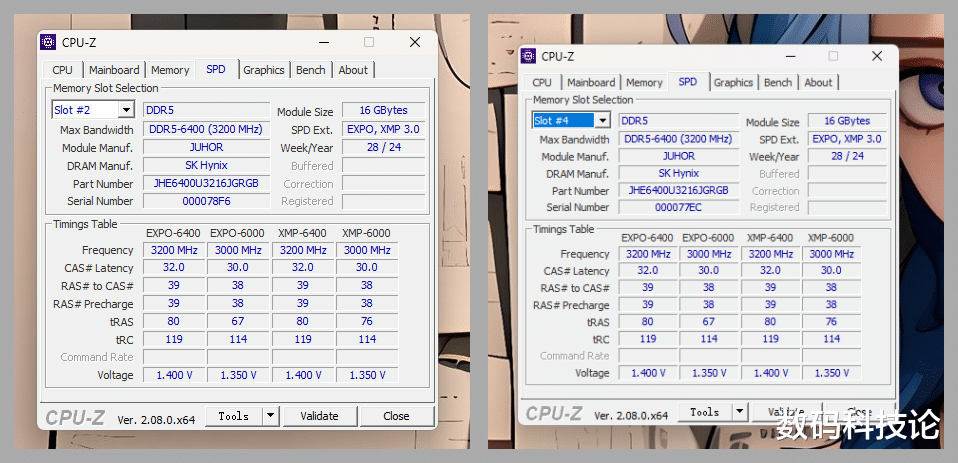Image resolution: width=958 pixels, height=463 pixels.
Task: Click CPU-Z app icon in right window title bar
Action: (x=528, y=56)
